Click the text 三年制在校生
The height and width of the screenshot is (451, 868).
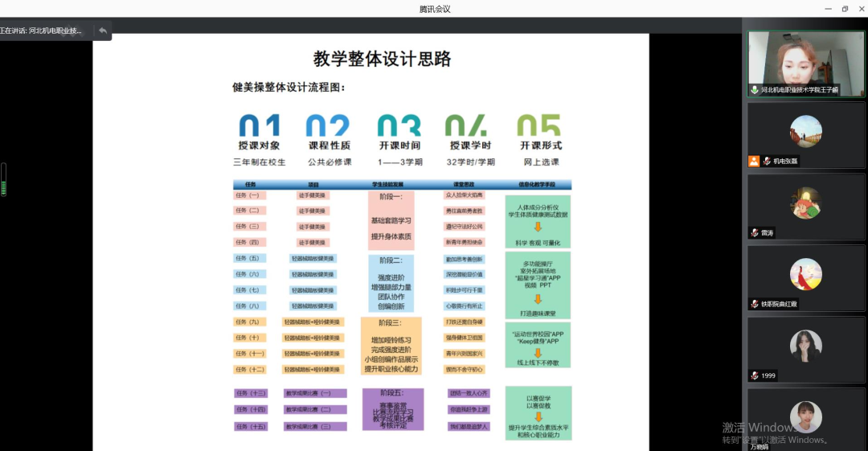coord(259,162)
